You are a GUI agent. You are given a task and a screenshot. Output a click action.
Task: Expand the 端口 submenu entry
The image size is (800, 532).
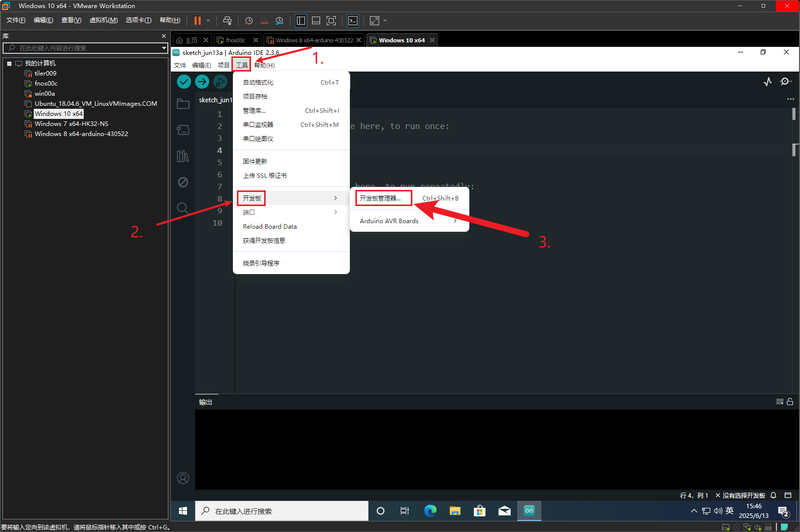(291, 212)
